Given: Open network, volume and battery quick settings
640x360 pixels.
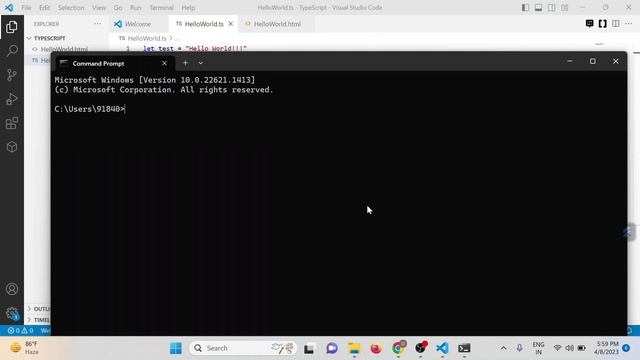Looking at the screenshot, I should pos(569,348).
